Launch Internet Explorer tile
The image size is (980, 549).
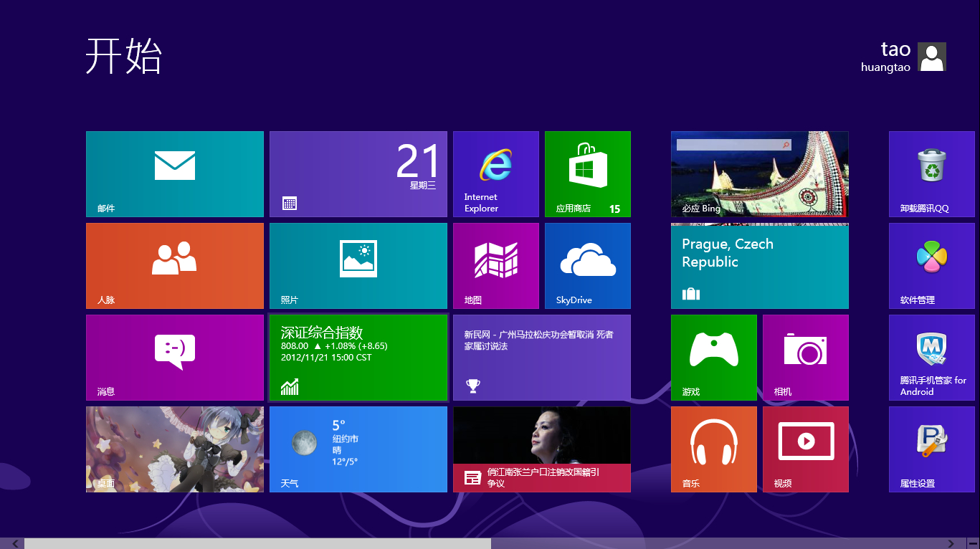[496, 174]
